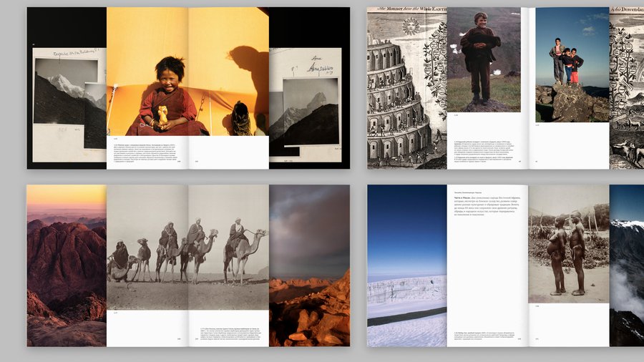
Task: Click the caption under the boy with lamb photo
Action: pyautogui.click(x=484, y=151)
